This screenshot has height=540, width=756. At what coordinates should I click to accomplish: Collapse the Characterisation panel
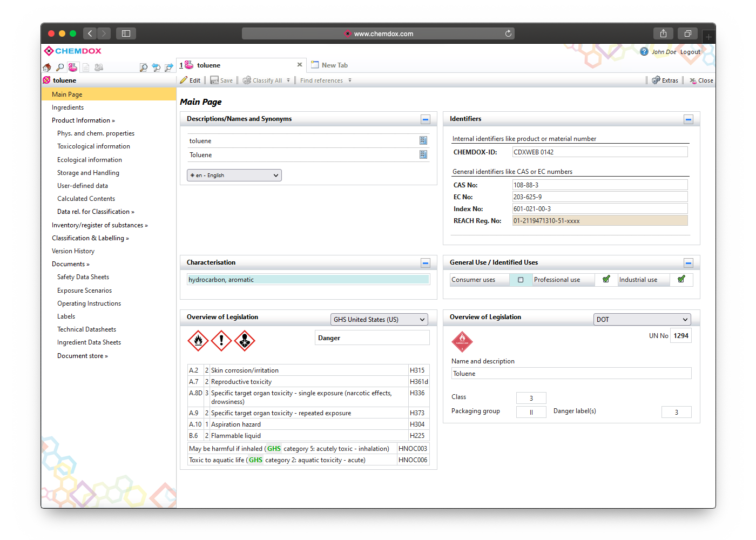coord(426,263)
